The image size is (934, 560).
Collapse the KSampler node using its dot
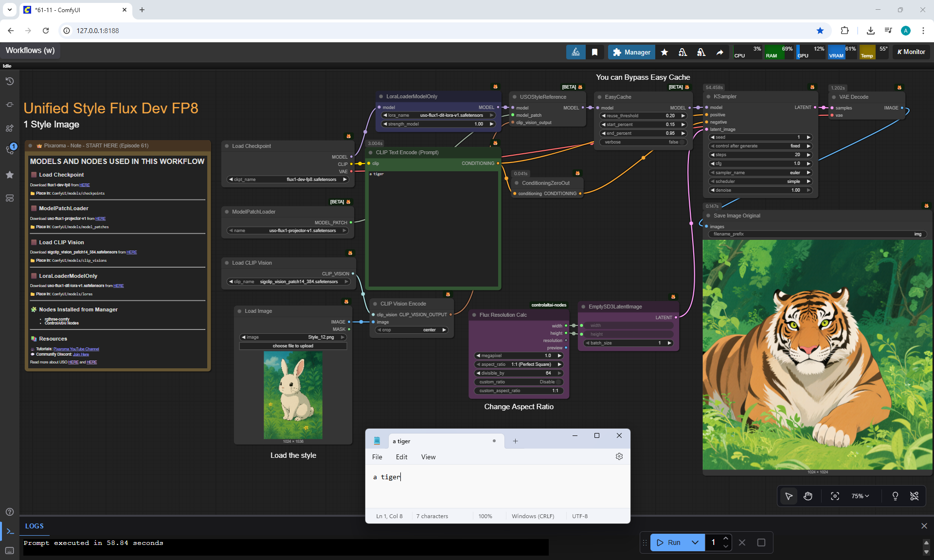pyautogui.click(x=708, y=96)
